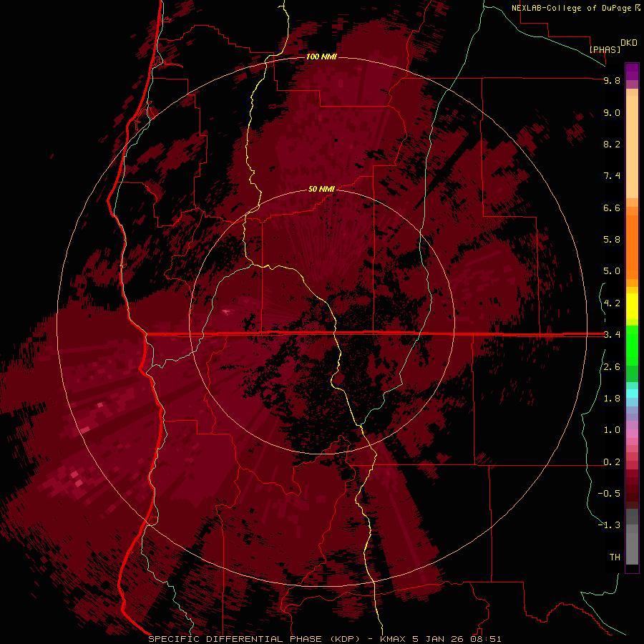The width and height of the screenshot is (644, 644).
Task: Click the 100 NMI range ring label
Action: click(x=321, y=57)
